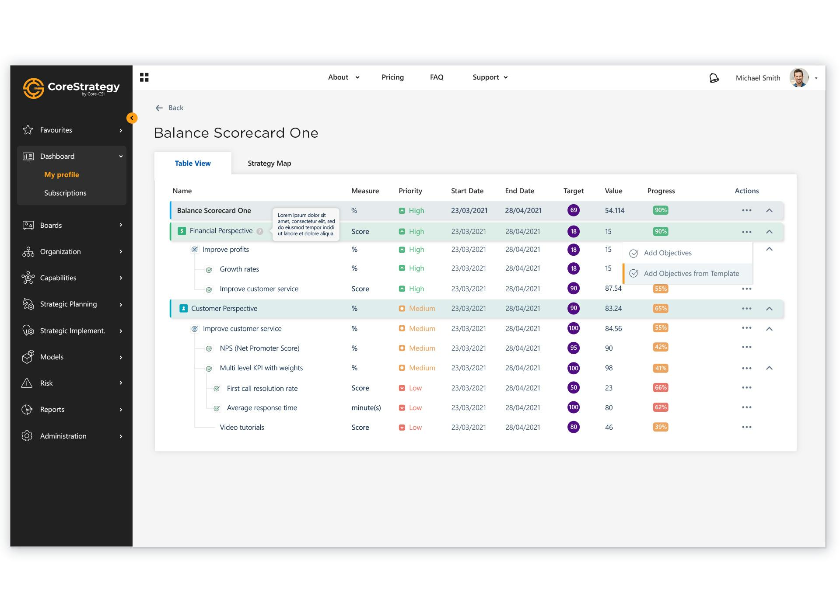This screenshot has height=616, width=840.
Task: Switch to the Strategy Map tab
Action: [x=269, y=163]
